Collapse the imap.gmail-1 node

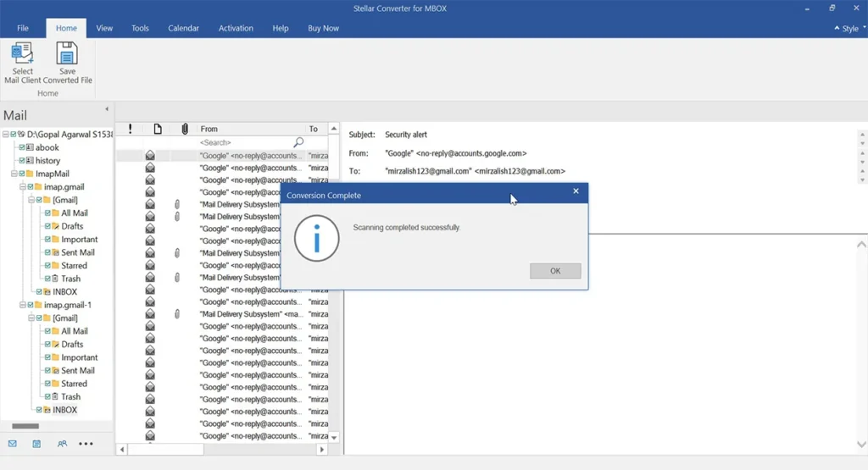[x=23, y=305]
